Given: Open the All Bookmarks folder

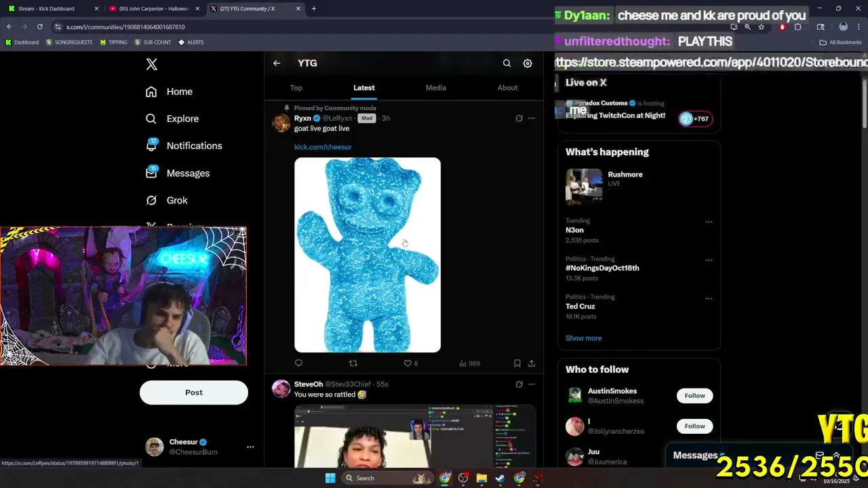Looking at the screenshot, I should [840, 42].
